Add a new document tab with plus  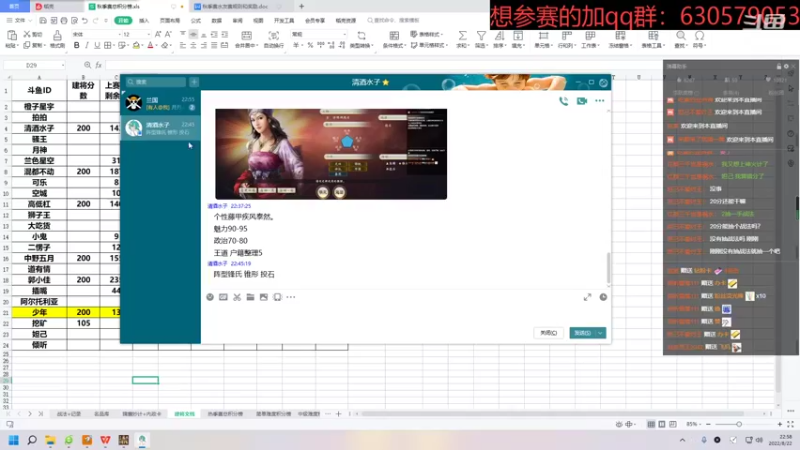click(302, 7)
